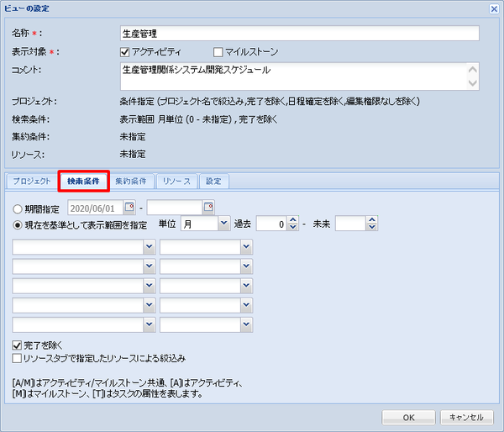Image resolution: width=504 pixels, height=432 pixels.
Task: Close the ビューの設定 dialog
Action: (x=494, y=8)
